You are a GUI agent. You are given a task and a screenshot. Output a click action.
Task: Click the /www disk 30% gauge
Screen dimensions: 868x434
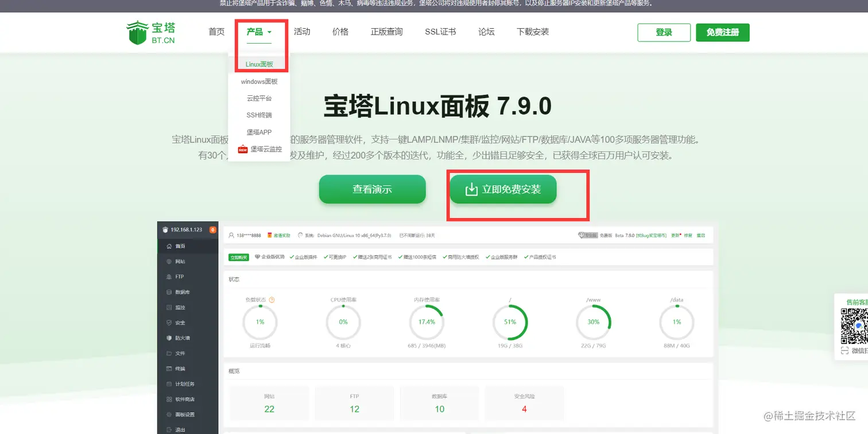pyautogui.click(x=594, y=322)
